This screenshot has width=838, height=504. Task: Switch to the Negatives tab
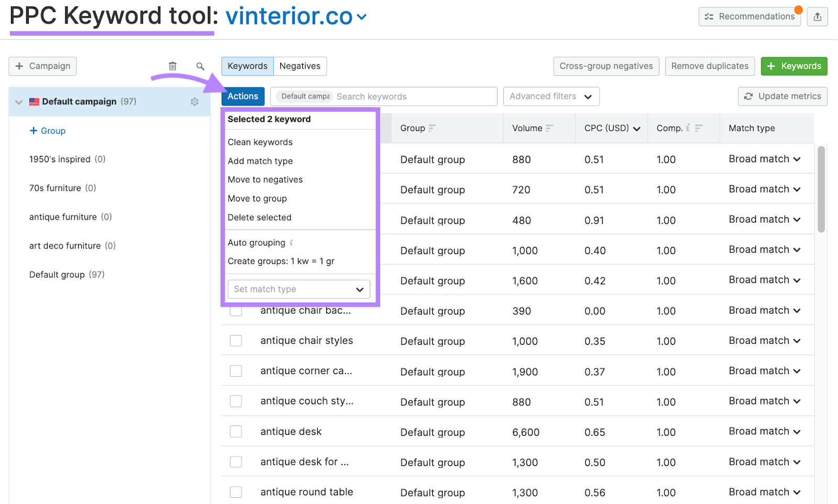(x=300, y=66)
